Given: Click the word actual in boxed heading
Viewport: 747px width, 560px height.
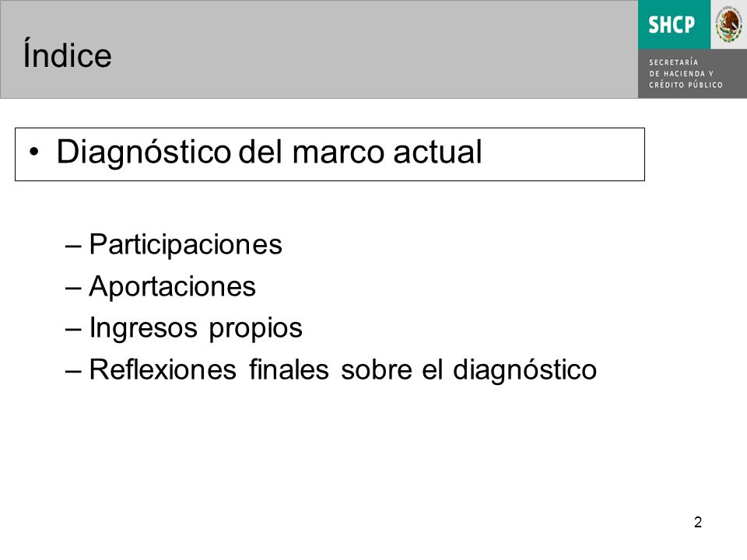Looking at the screenshot, I should coord(438,152).
